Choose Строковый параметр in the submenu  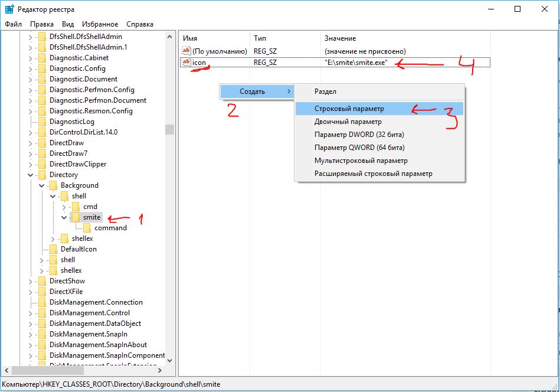[379, 109]
